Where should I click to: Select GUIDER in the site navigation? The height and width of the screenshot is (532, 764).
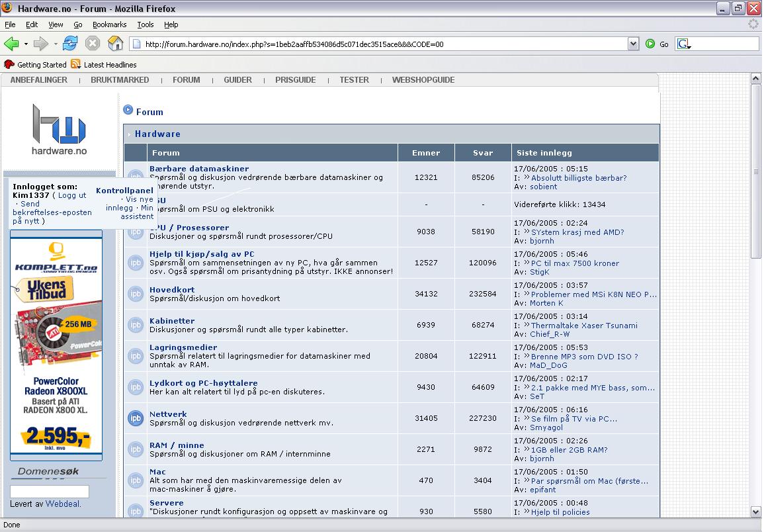click(237, 80)
